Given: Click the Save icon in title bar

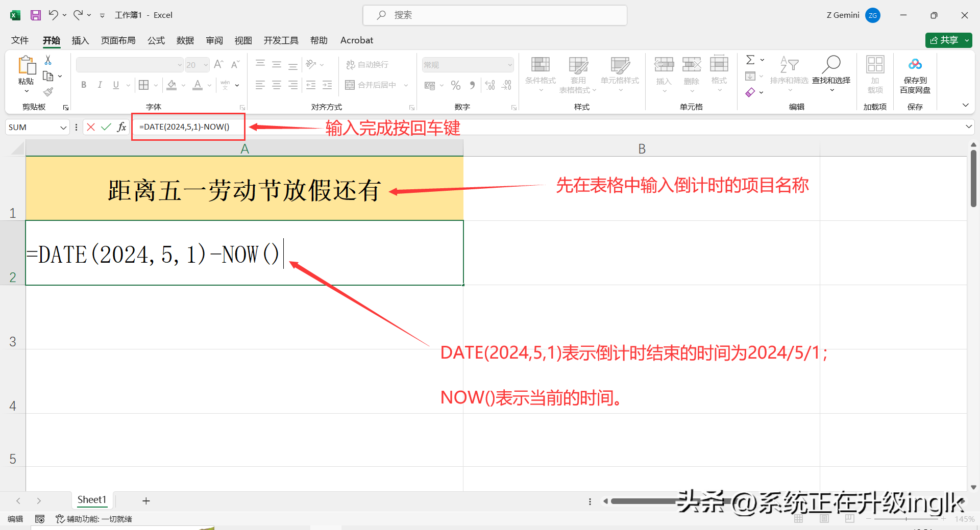Looking at the screenshot, I should (36, 15).
